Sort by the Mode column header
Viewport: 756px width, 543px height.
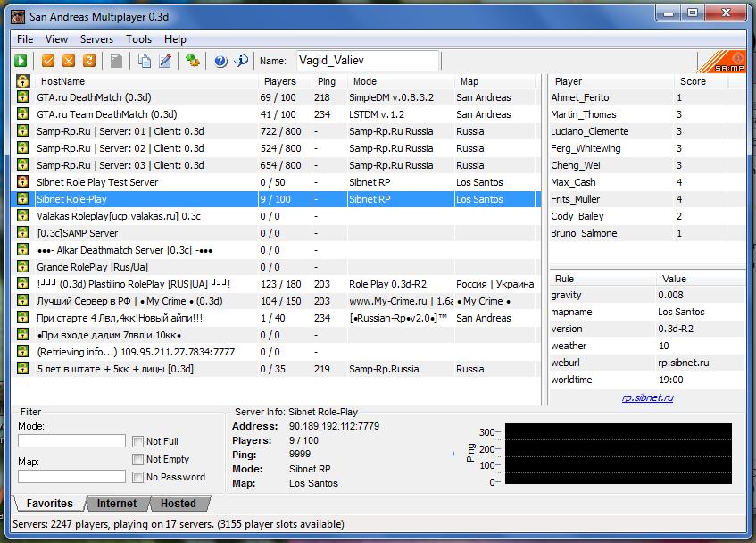pyautogui.click(x=400, y=81)
